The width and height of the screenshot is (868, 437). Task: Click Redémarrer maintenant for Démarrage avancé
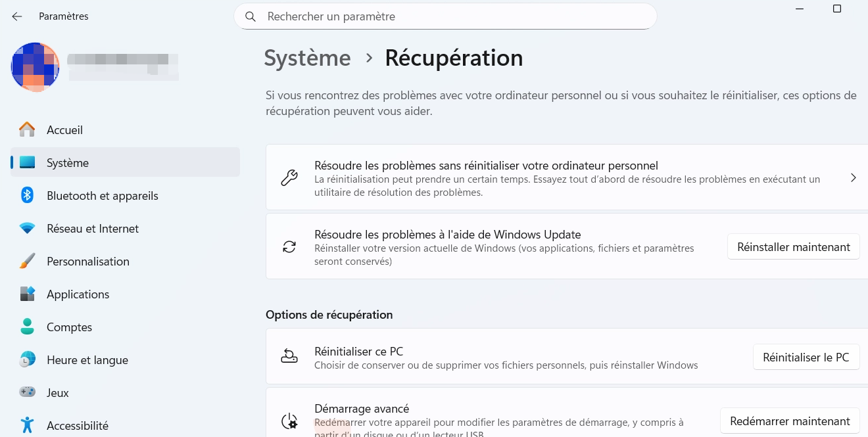point(790,421)
